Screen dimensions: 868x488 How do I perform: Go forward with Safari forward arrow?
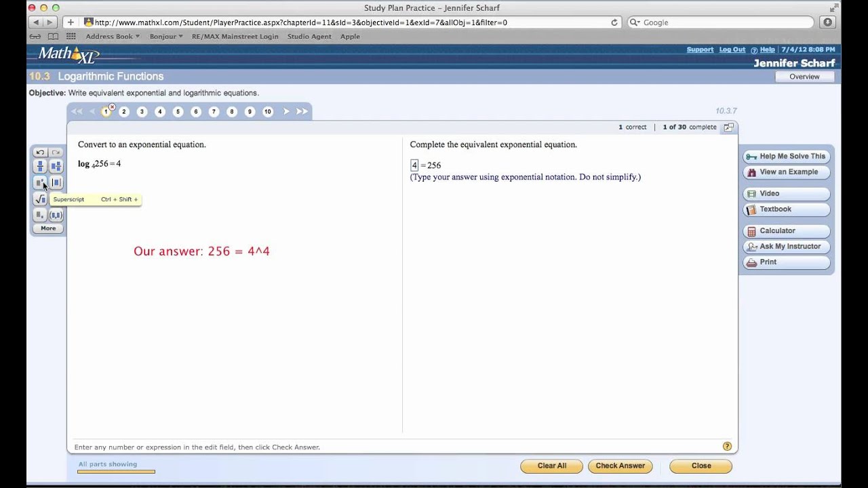coord(50,22)
